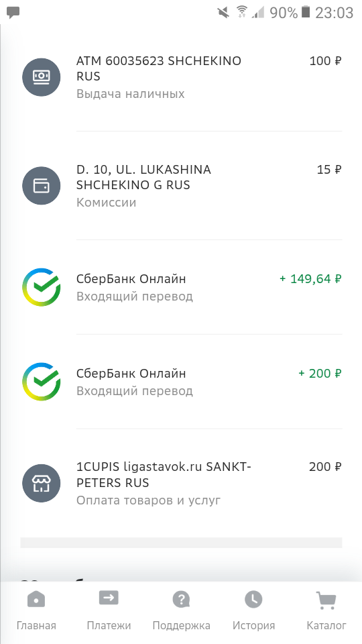Open the Поддержка support tab
Image resolution: width=362 pixels, height=644 pixels.
182,611
